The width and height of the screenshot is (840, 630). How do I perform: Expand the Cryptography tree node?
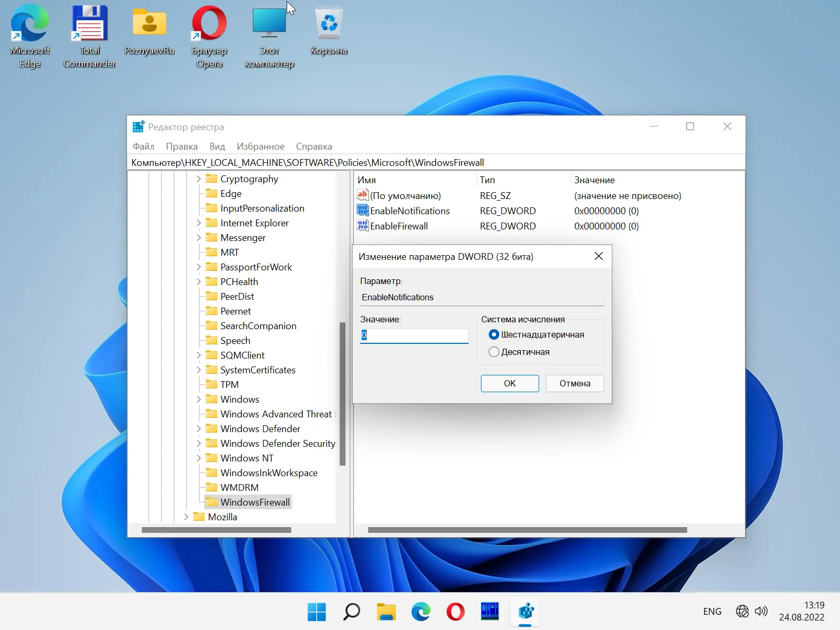click(x=198, y=179)
